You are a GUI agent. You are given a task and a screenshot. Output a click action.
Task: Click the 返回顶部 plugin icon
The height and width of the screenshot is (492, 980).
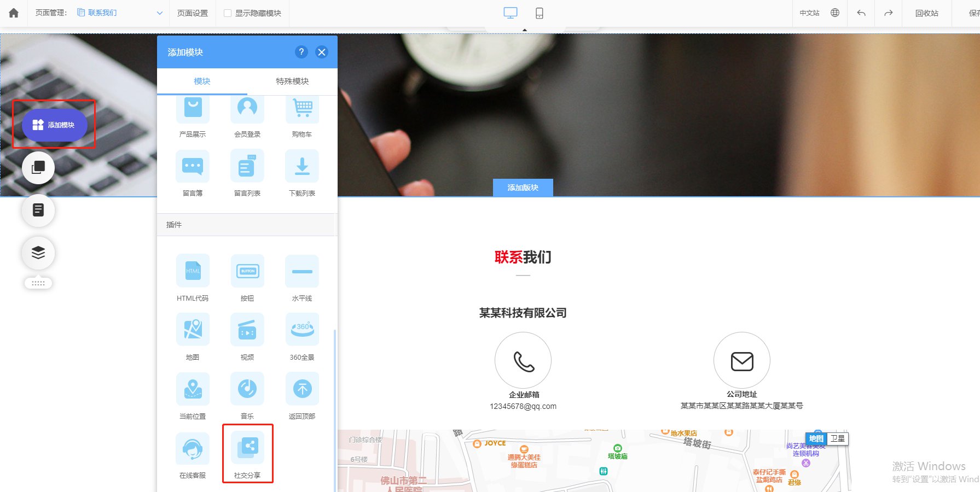(x=302, y=389)
